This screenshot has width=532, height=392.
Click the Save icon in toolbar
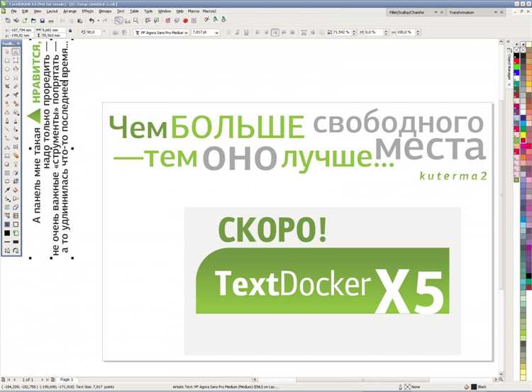(43, 21)
